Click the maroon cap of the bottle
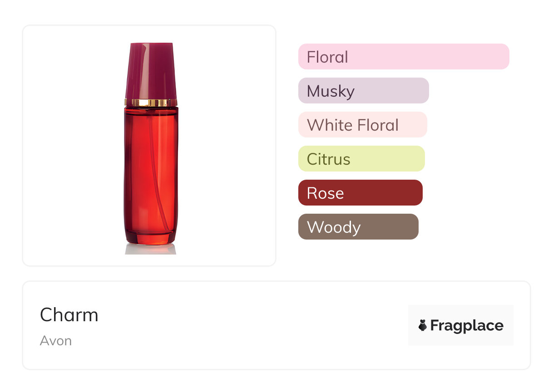Screen dimensions: 553x392 [151, 70]
